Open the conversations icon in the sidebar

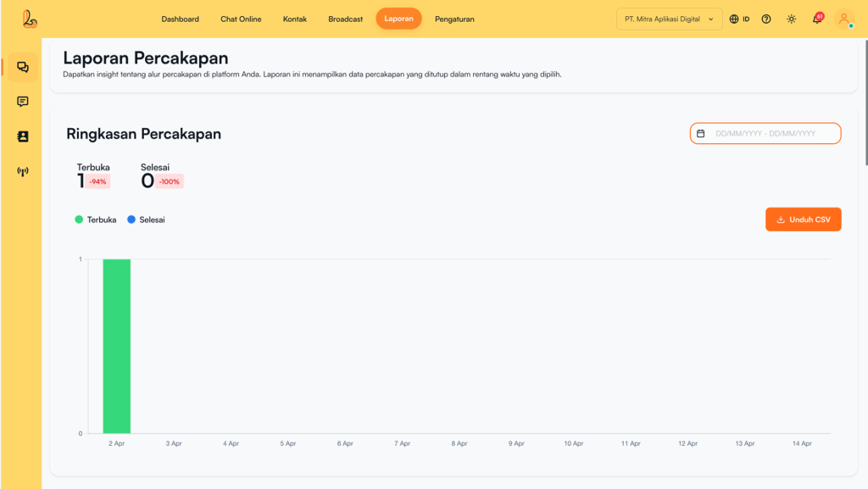pyautogui.click(x=23, y=67)
